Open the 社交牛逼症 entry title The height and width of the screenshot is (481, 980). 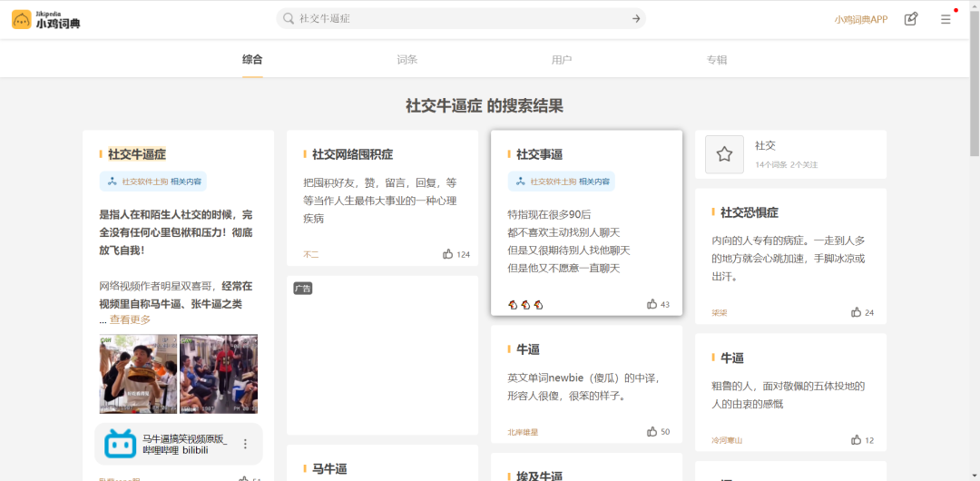(137, 154)
